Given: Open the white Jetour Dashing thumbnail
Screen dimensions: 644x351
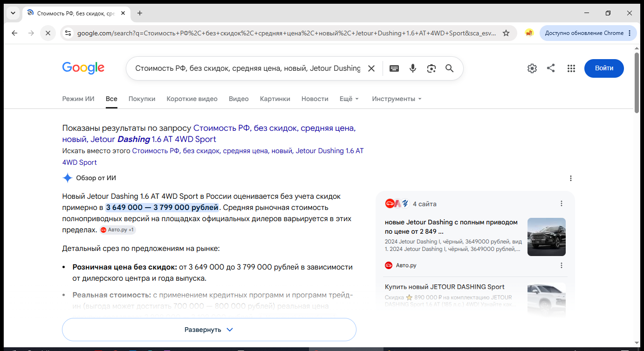Looking at the screenshot, I should pyautogui.click(x=547, y=300).
